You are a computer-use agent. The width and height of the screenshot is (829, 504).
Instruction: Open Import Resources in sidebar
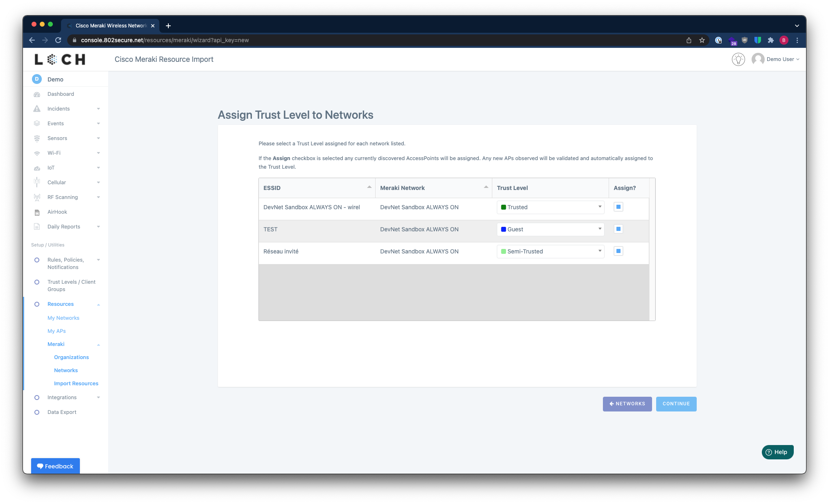click(76, 384)
